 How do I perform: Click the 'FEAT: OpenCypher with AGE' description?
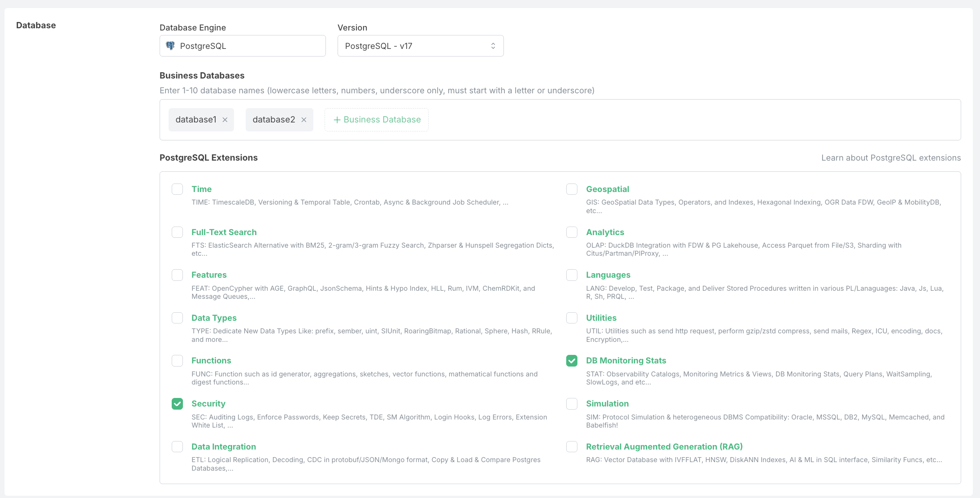(x=363, y=293)
